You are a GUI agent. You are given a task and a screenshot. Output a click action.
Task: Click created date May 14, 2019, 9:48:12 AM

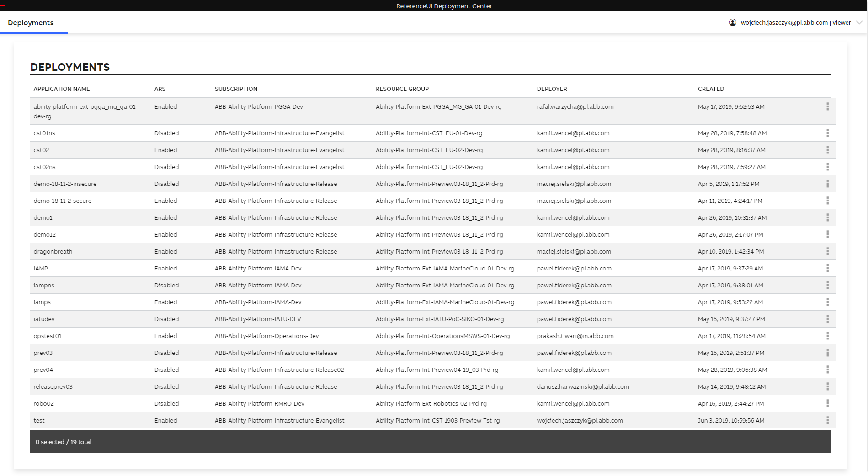[x=732, y=386]
